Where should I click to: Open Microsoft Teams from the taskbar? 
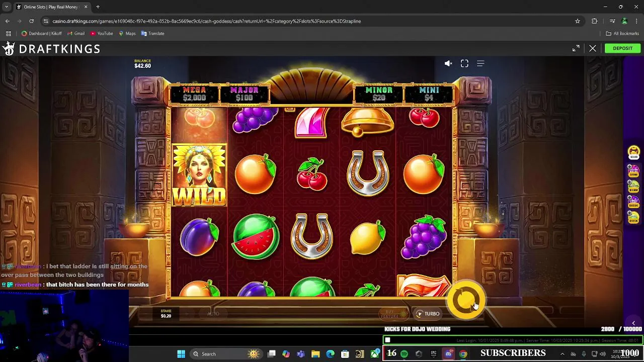pos(301,354)
